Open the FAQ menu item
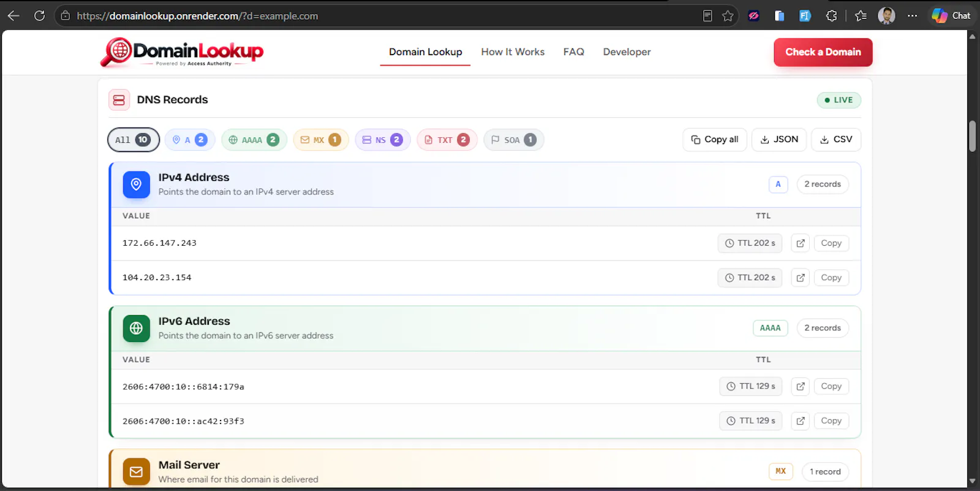Viewport: 980px width, 491px height. [574, 52]
